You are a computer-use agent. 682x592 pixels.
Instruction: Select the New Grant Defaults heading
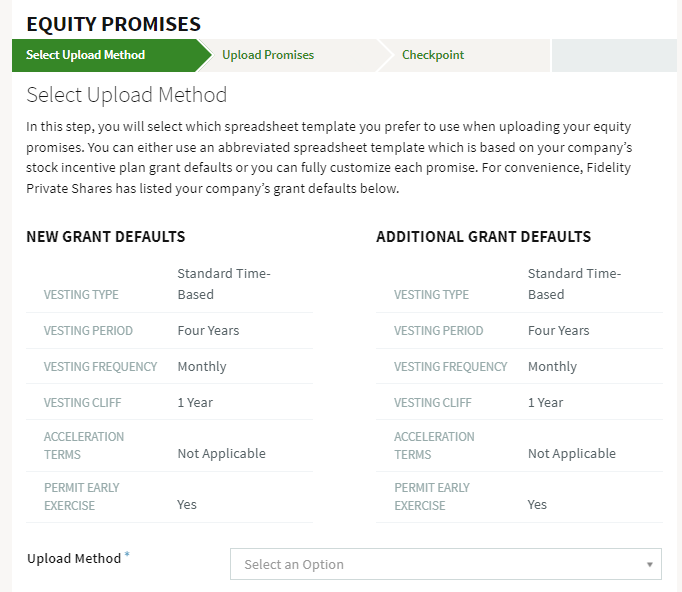[x=106, y=237]
